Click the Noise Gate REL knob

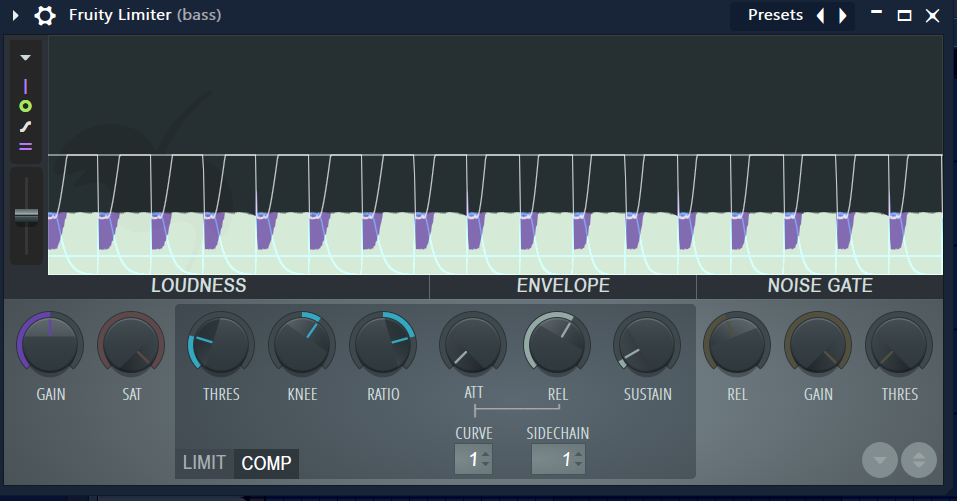(737, 344)
